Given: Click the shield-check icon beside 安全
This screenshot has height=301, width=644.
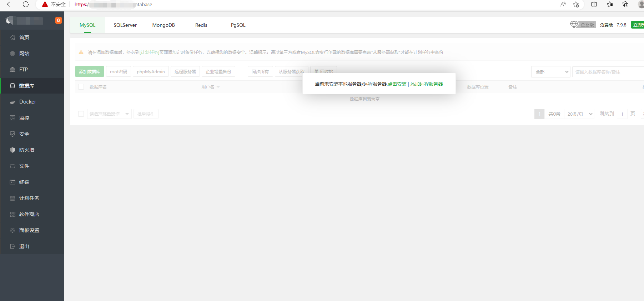Looking at the screenshot, I should (12, 134).
